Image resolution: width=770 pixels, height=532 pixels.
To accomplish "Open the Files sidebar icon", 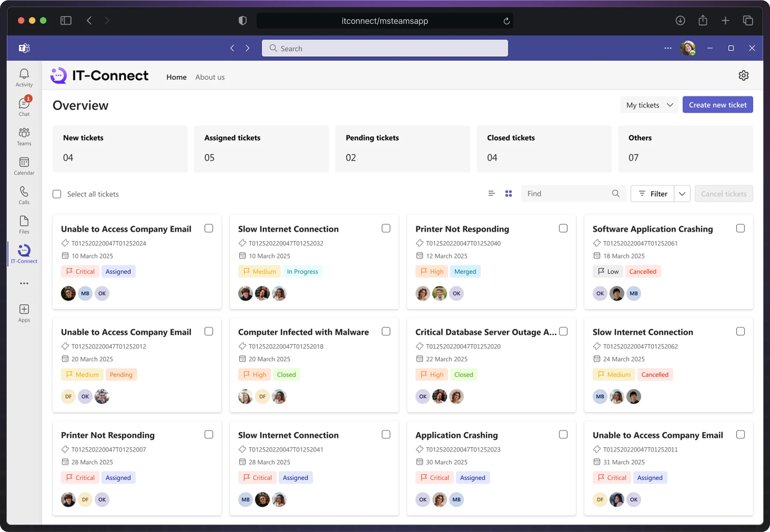I will point(24,224).
